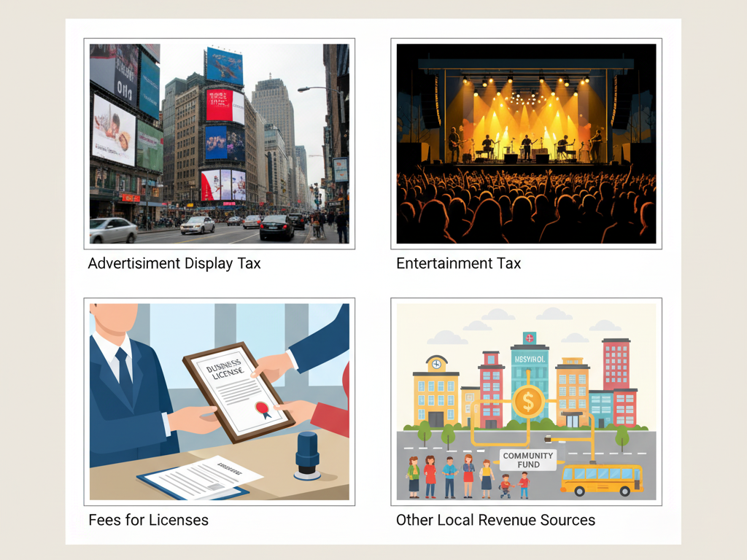The image size is (747, 560).
Task: Click the gold dollar coin icon
Action: point(527,400)
